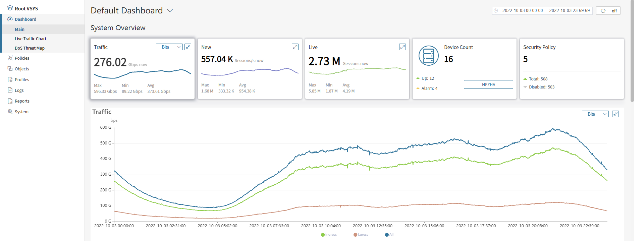Toggle the auto-refresh off switch
Viewport: 644px width, 241px height.
[x=608, y=11]
